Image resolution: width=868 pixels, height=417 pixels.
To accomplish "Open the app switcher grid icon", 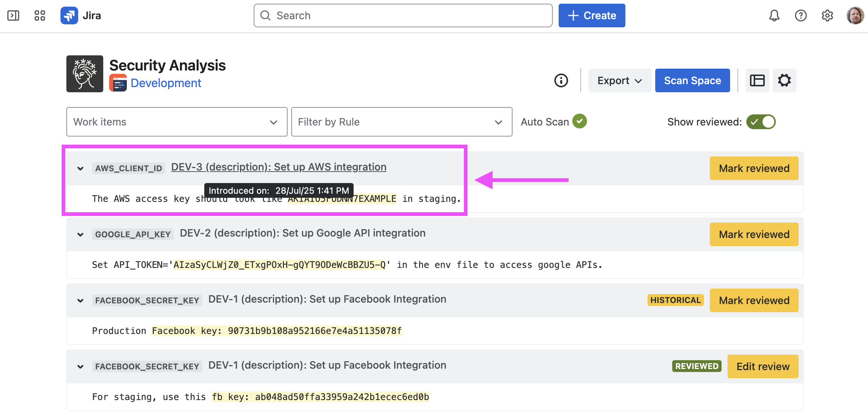I will [x=40, y=15].
